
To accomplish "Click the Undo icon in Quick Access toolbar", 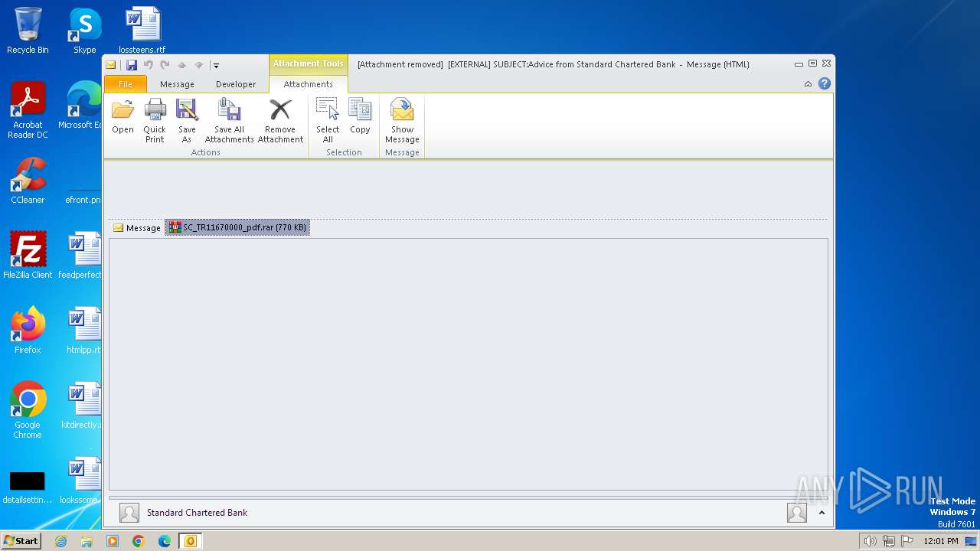I will pyautogui.click(x=149, y=65).
